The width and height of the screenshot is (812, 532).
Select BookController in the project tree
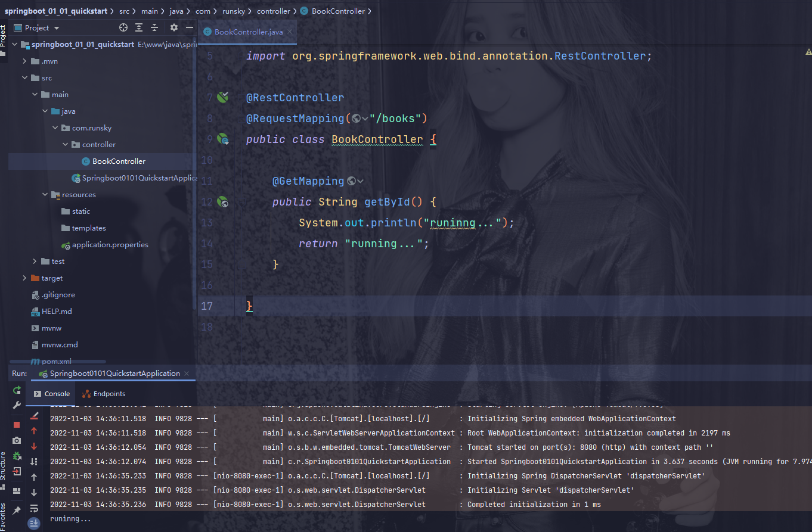coord(119,161)
